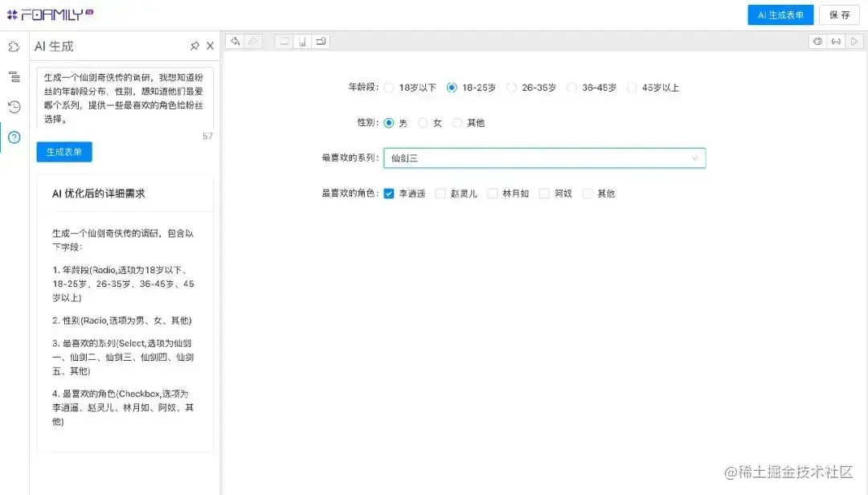This screenshot has width=868, height=495.
Task: Select the 男 gender radio
Action: 389,123
